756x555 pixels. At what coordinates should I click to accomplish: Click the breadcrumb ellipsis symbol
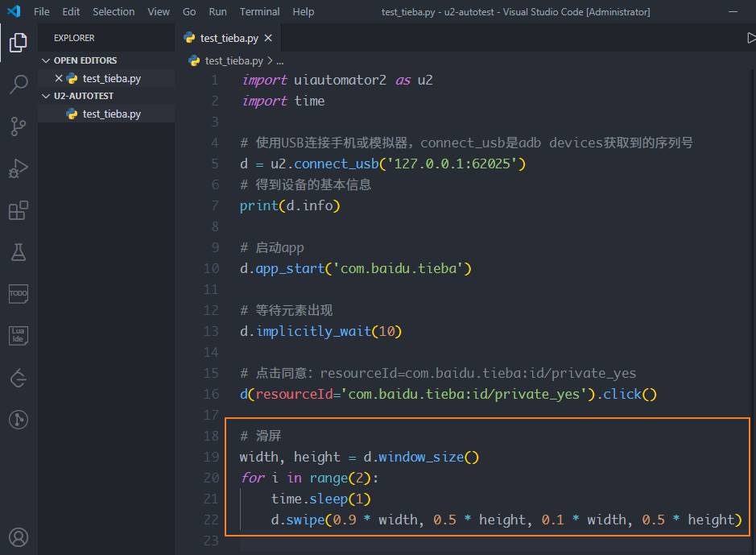pyautogui.click(x=280, y=60)
